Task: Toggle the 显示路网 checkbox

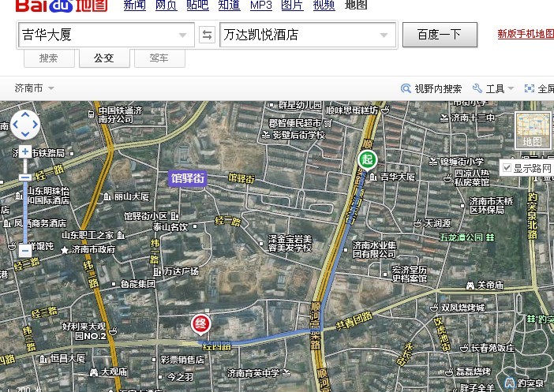Action: (507, 168)
